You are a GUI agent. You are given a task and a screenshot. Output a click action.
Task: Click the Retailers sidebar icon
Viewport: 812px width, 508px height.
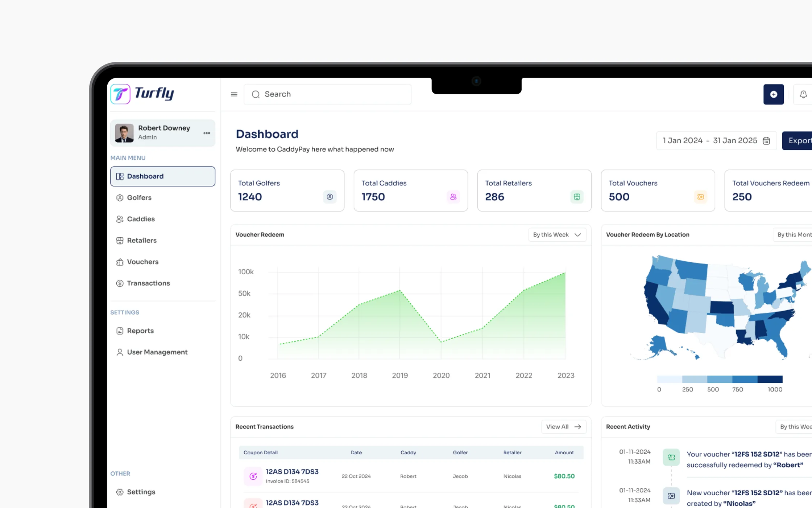click(120, 241)
